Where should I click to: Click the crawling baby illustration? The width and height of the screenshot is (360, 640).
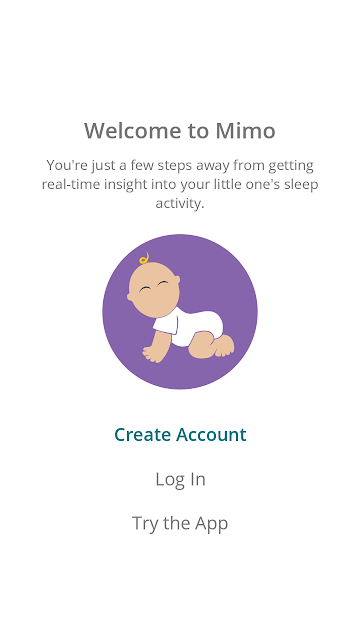(180, 311)
